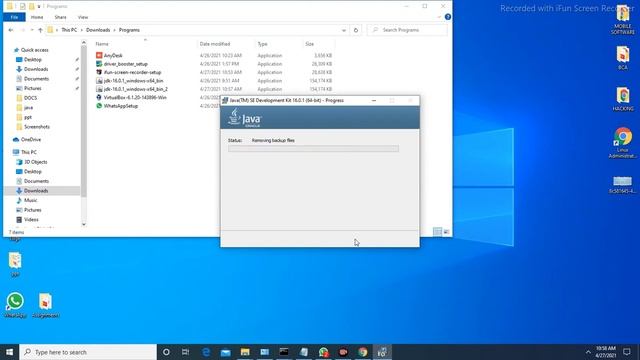Screen dimensions: 640x360
Task: Open WhatsApp desktop shortcut
Action: 15,305
